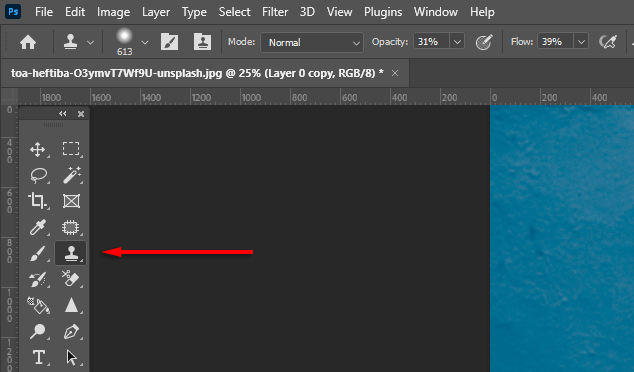Choose the Pen tool
Viewport: 634px width, 372px height.
tap(71, 332)
